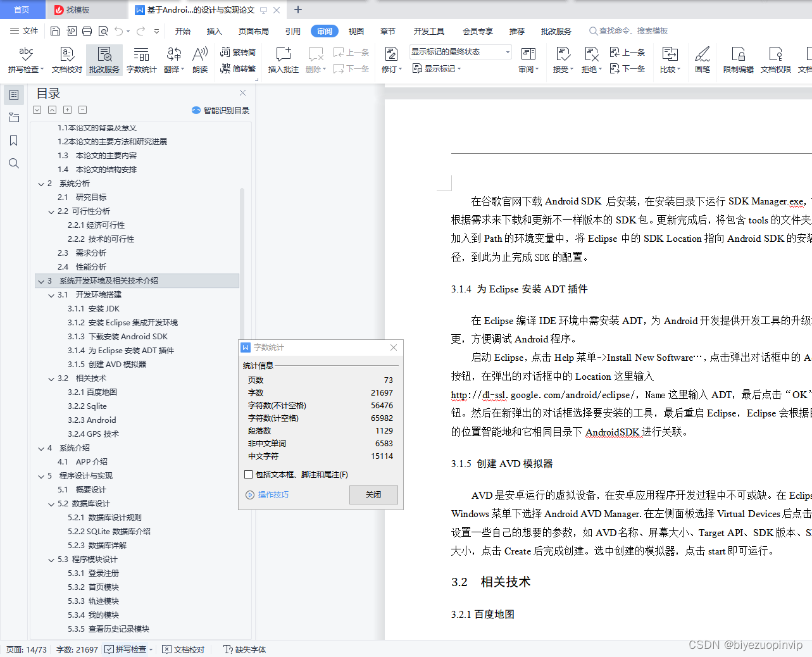The image size is (812, 657).
Task: Open the search panel in left sidebar
Action: [13, 163]
